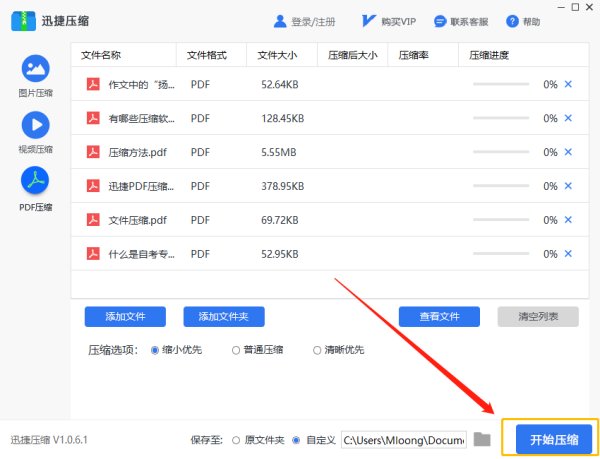Click the 文件名称 column header
Viewport: 600px width, 459px height.
tap(101, 55)
